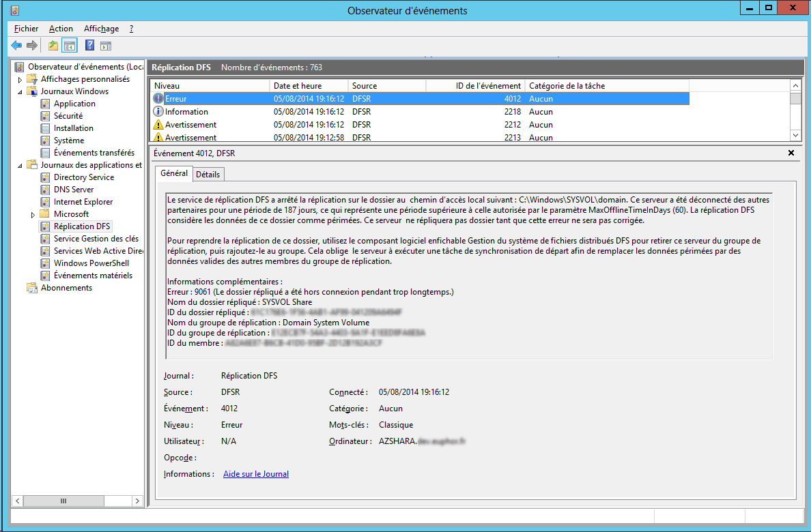Image resolution: width=811 pixels, height=532 pixels.
Task: Toggle the Action pane toolbar icon
Action: pyautogui.click(x=106, y=46)
